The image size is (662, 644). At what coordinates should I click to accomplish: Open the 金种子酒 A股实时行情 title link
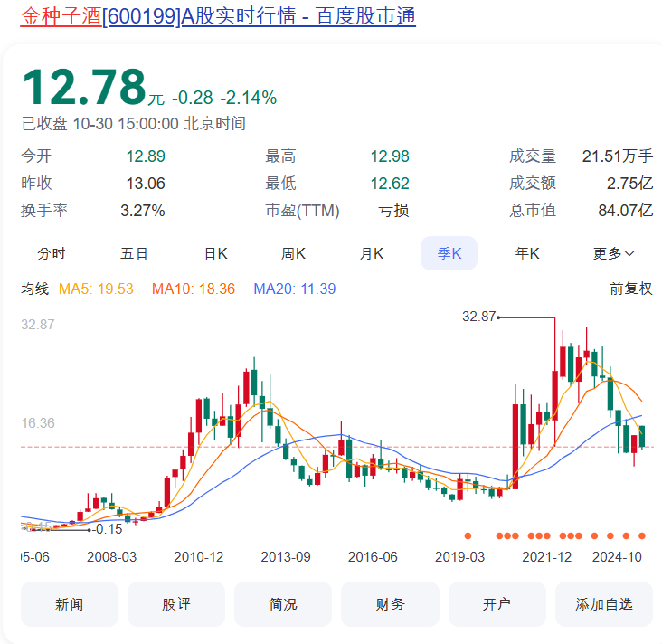tap(218, 17)
